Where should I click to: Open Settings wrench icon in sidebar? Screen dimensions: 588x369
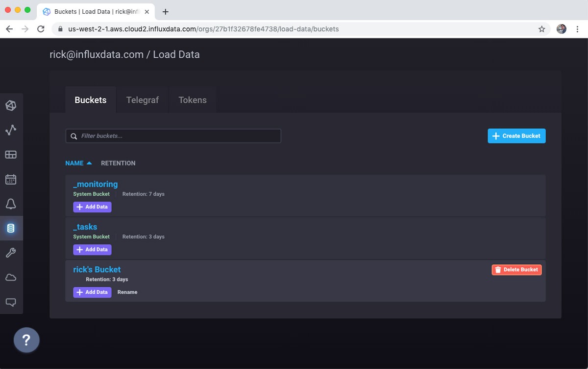tap(11, 253)
